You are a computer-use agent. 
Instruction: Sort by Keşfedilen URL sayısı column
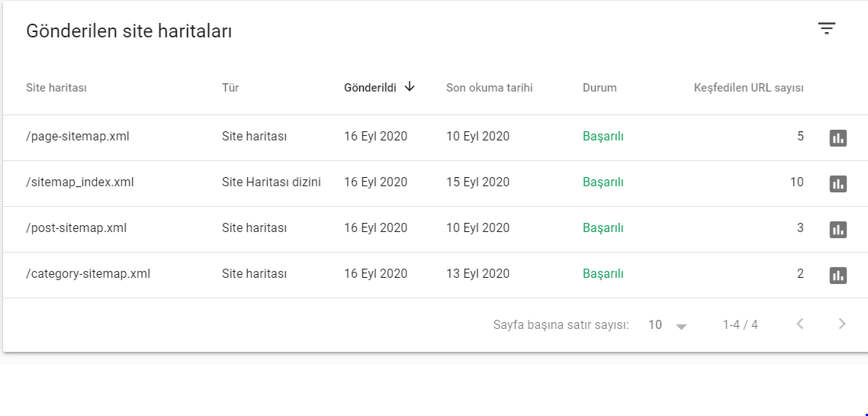[748, 88]
